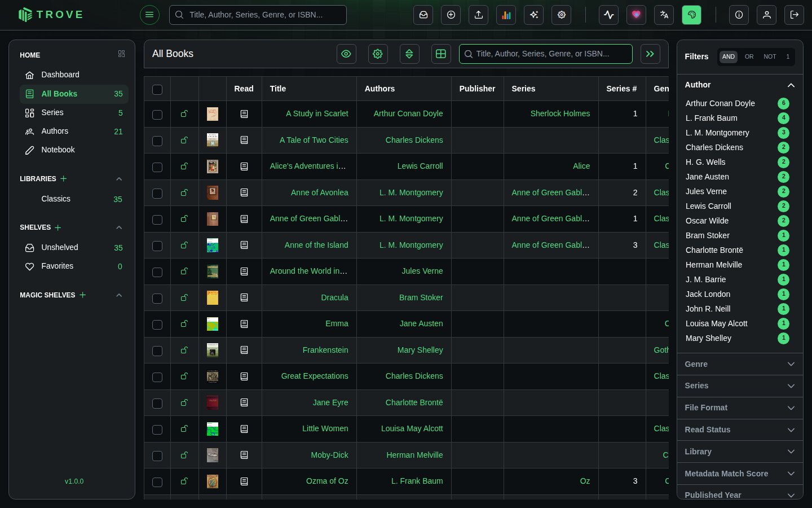Click the add book plus-circle icon
Image resolution: width=812 pixels, height=508 pixels.
pos(451,15)
